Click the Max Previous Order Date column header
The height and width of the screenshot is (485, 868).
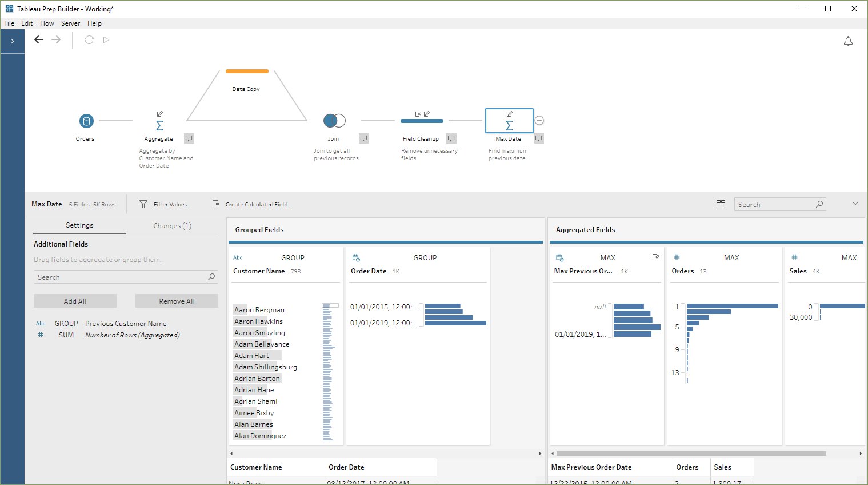[x=610, y=467]
